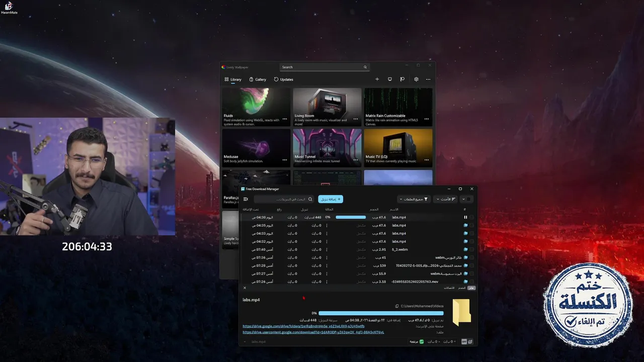The width and height of the screenshot is (644, 362).
Task: Open three-dot menu for labs.mp4 at 04:33
Action: coord(327,233)
